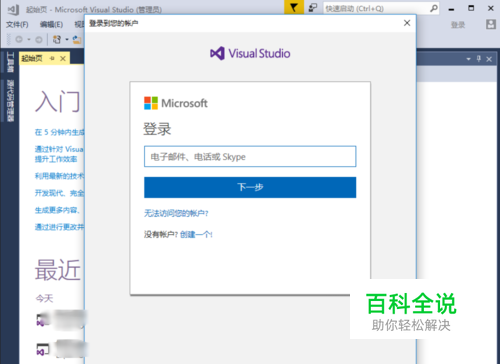Screen dimensions: 500x364
Task: Click the Microsoft logo in the sign-in form
Action: (x=176, y=103)
